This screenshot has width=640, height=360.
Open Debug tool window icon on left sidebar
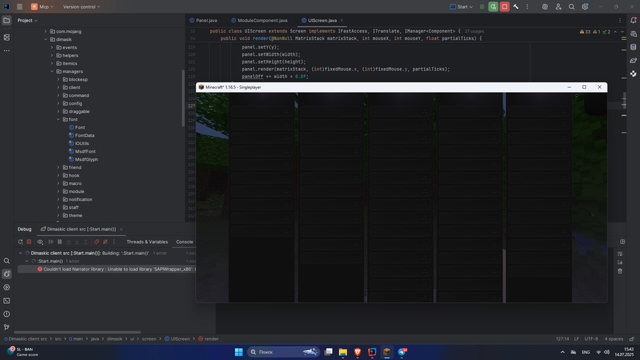(7, 274)
